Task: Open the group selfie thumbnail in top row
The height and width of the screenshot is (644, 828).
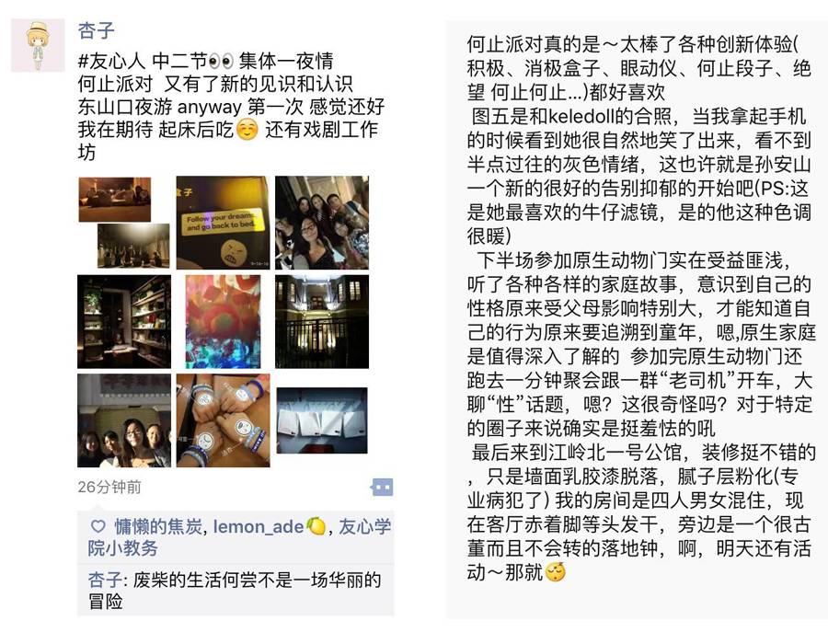Action: click(x=322, y=223)
